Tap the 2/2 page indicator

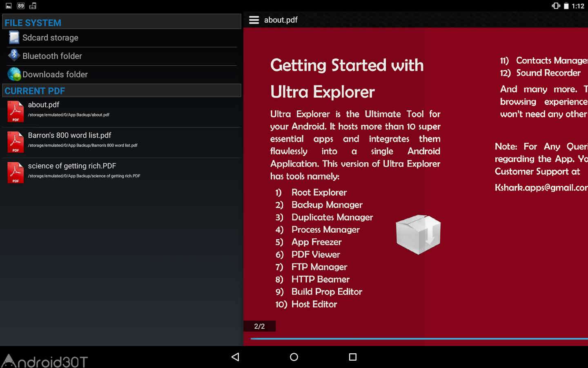(259, 326)
